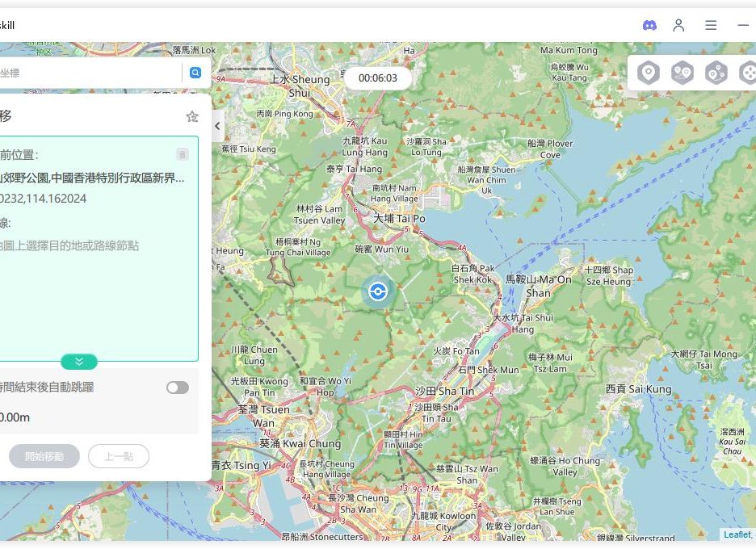Open the Discord community icon

click(649, 25)
